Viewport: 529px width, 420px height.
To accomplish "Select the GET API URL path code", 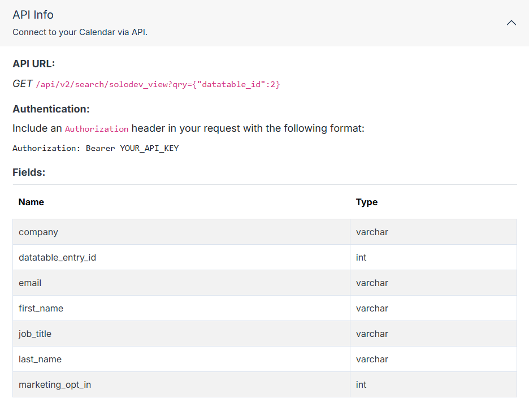I will pyautogui.click(x=158, y=84).
